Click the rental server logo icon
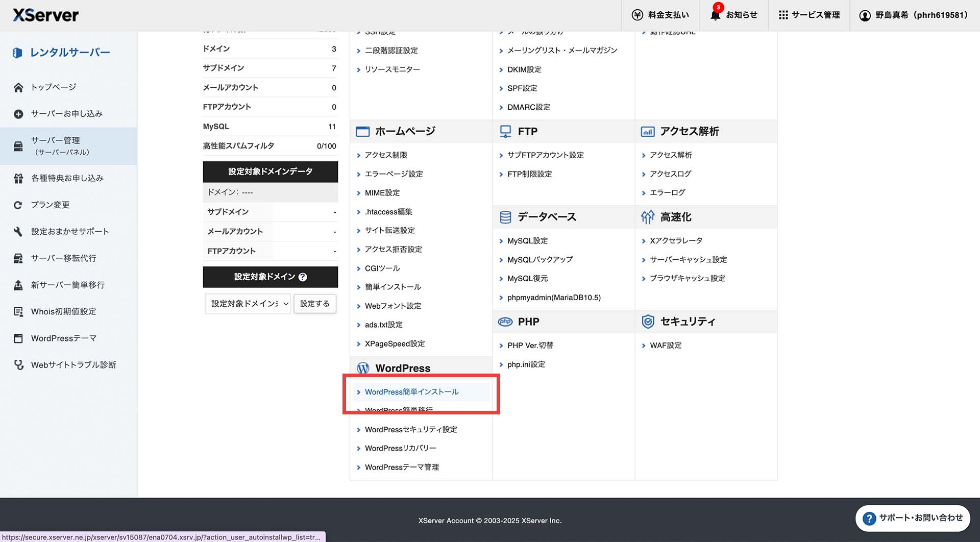The image size is (980, 542). [x=17, y=53]
